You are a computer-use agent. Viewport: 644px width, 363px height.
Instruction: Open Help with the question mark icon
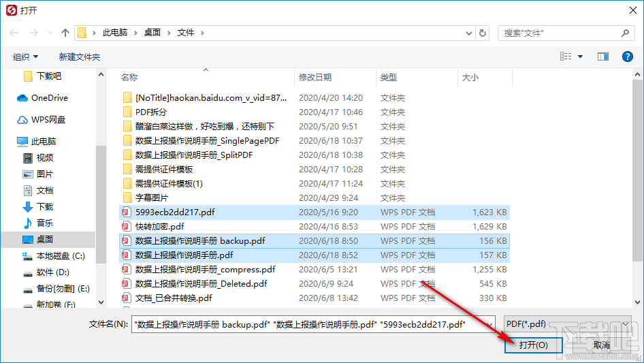[627, 57]
